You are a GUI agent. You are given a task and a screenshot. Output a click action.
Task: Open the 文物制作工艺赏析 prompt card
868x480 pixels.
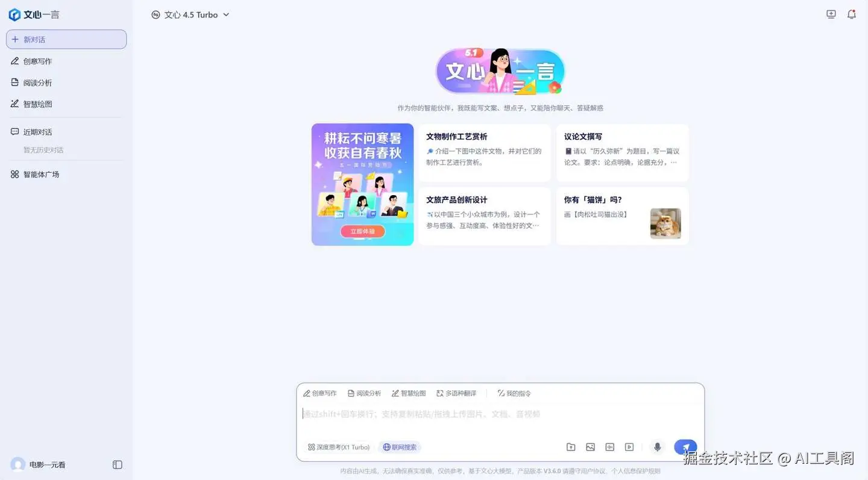click(x=485, y=153)
